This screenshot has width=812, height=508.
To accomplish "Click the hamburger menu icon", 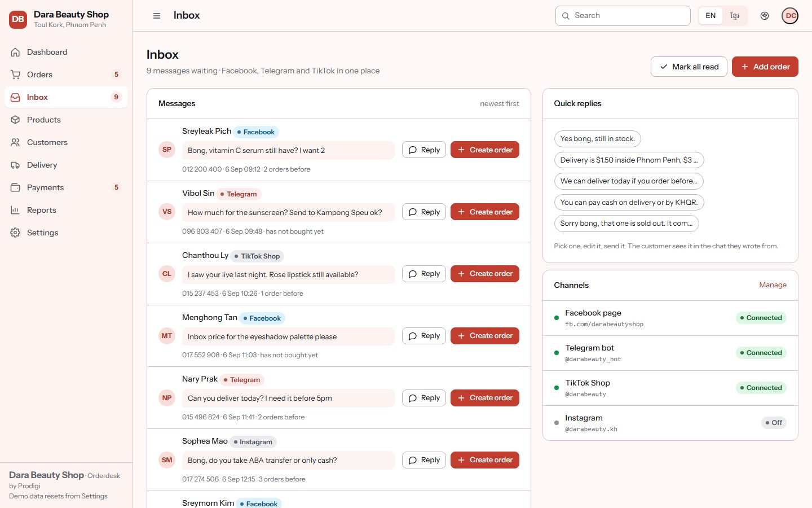I will coord(157,16).
